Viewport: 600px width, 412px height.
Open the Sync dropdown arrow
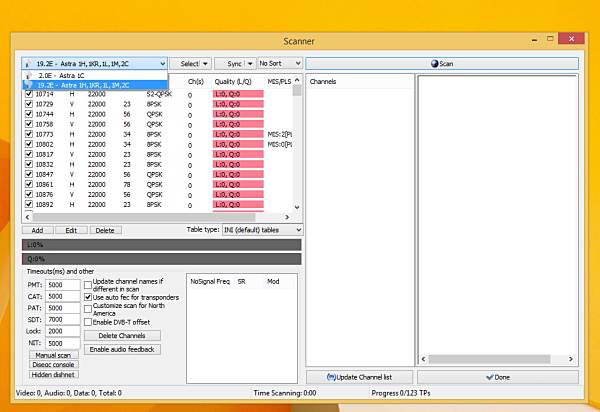click(x=250, y=64)
